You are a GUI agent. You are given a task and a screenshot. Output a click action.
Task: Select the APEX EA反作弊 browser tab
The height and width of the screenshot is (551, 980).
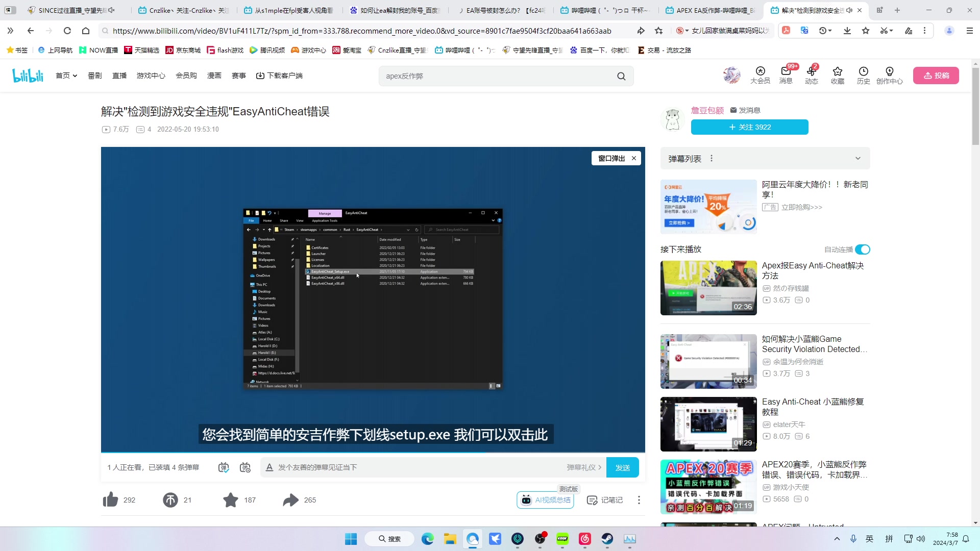[x=709, y=10]
